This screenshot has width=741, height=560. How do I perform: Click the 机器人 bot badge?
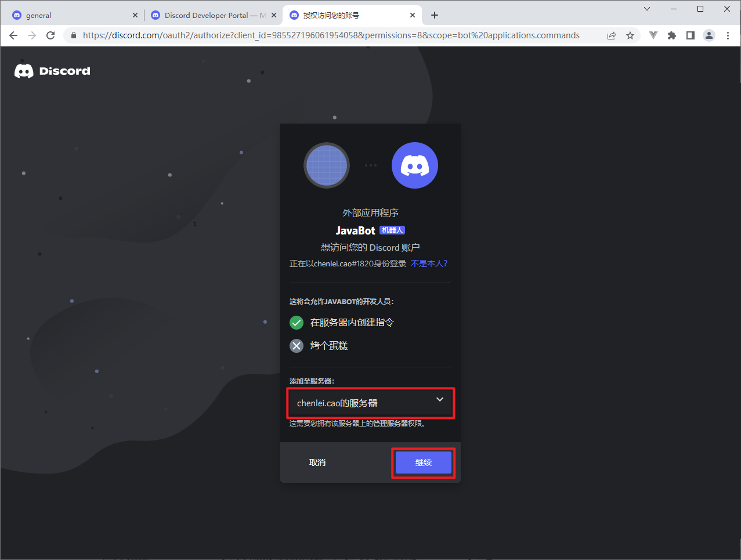click(x=392, y=230)
